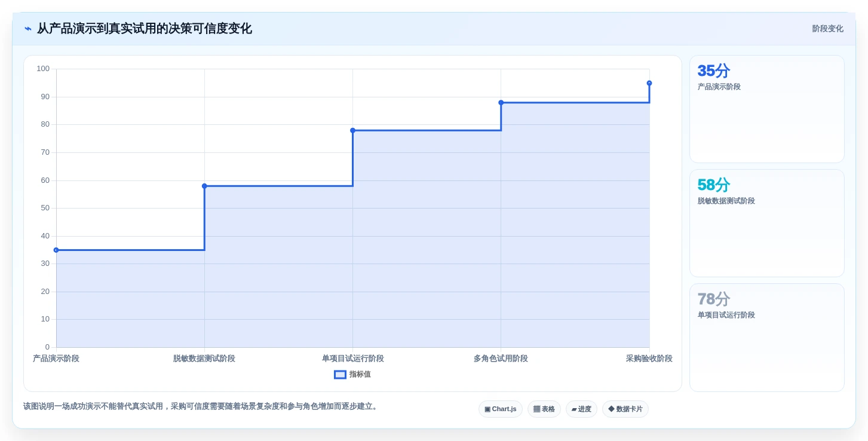Select the 数据卡片 chip
Image resolution: width=868 pixels, height=441 pixels.
click(x=625, y=409)
